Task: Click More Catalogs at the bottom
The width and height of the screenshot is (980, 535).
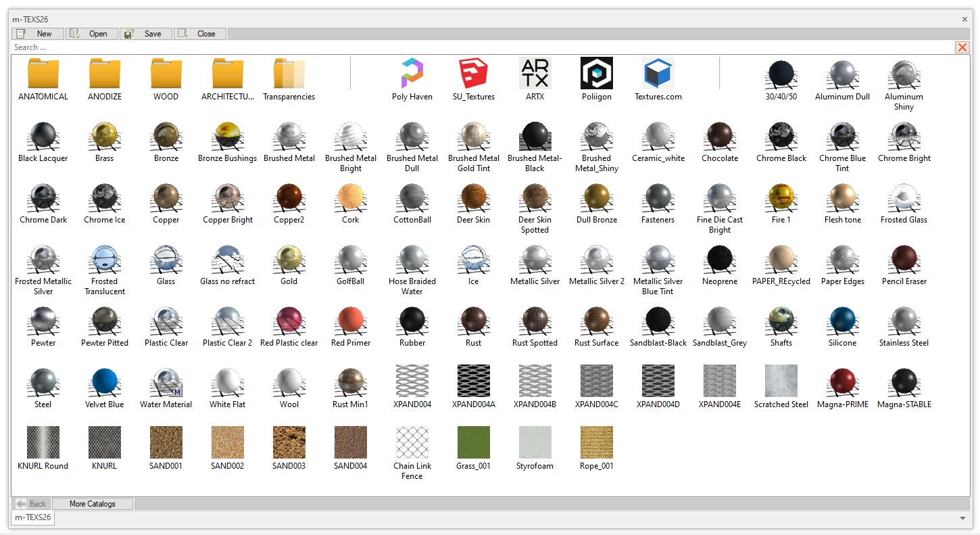Action: click(93, 504)
